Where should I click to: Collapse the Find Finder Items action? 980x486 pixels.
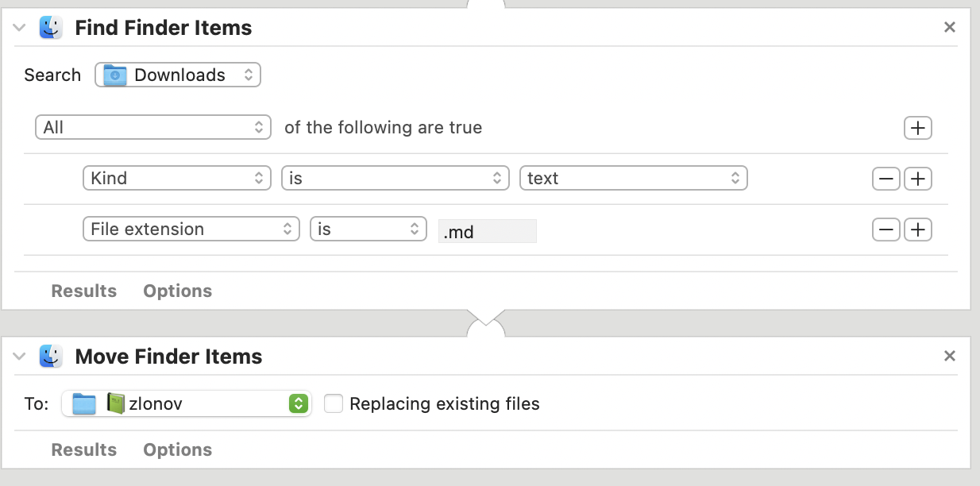20,28
